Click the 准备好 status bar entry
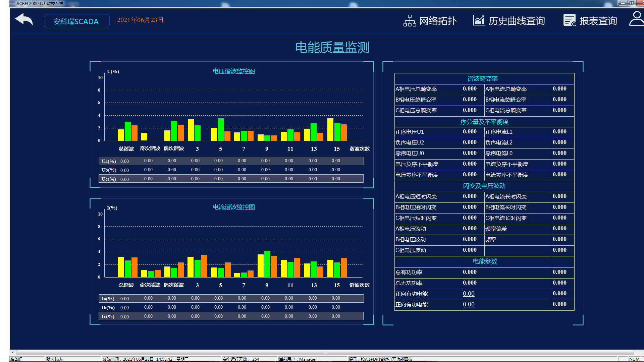 pyautogui.click(x=16, y=359)
